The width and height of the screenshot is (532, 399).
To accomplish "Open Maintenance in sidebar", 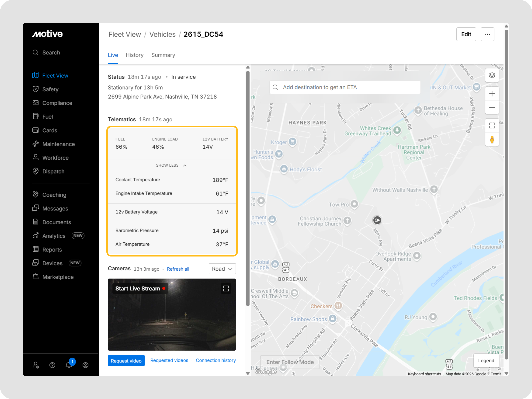I will [x=59, y=144].
